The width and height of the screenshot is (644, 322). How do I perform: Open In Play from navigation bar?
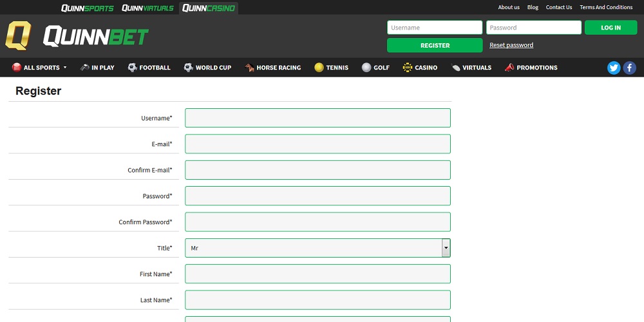(97, 68)
